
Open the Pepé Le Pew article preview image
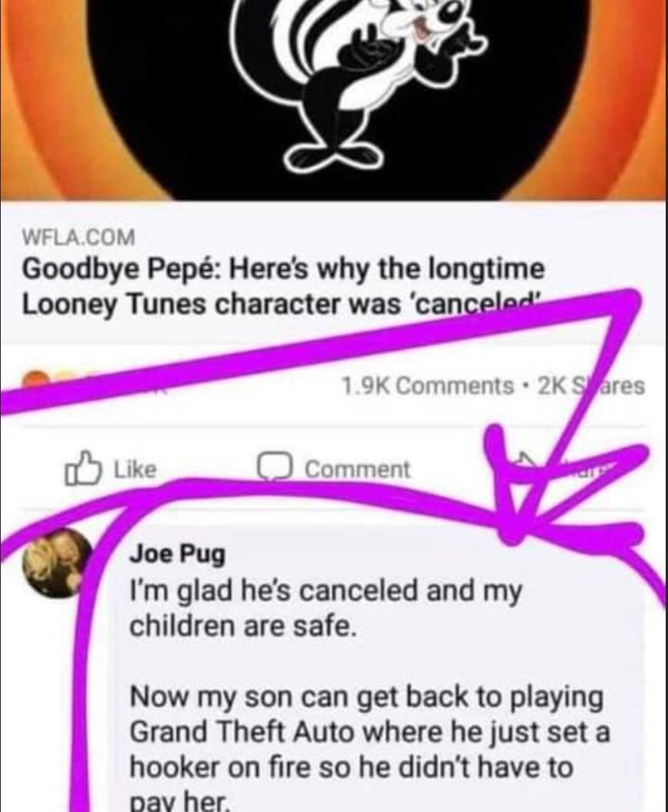[334, 99]
